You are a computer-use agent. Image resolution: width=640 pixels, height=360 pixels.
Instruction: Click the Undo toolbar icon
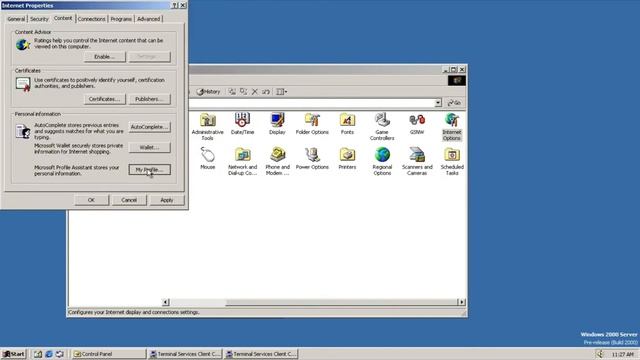(266, 91)
